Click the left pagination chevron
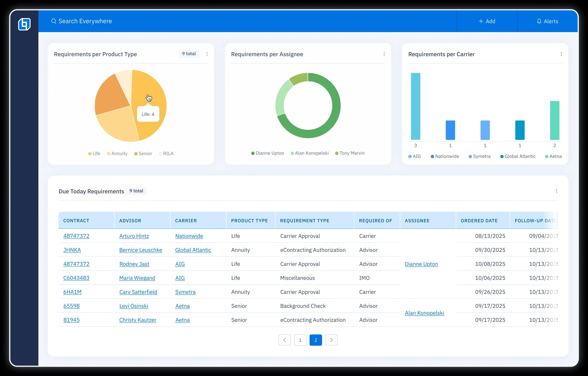This screenshot has width=588, height=376. (284, 340)
